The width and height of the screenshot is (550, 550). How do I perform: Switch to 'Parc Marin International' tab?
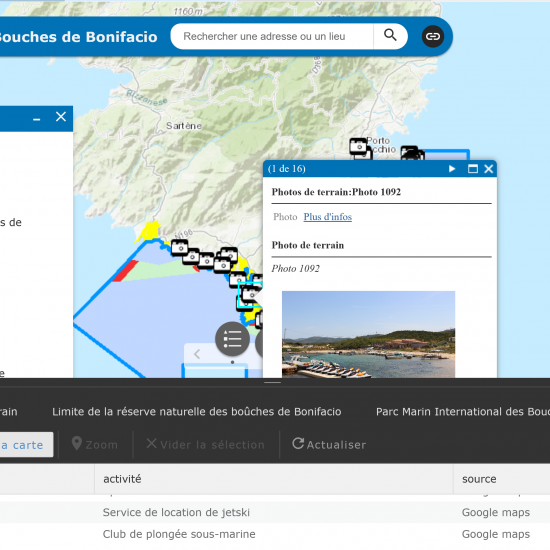(463, 411)
